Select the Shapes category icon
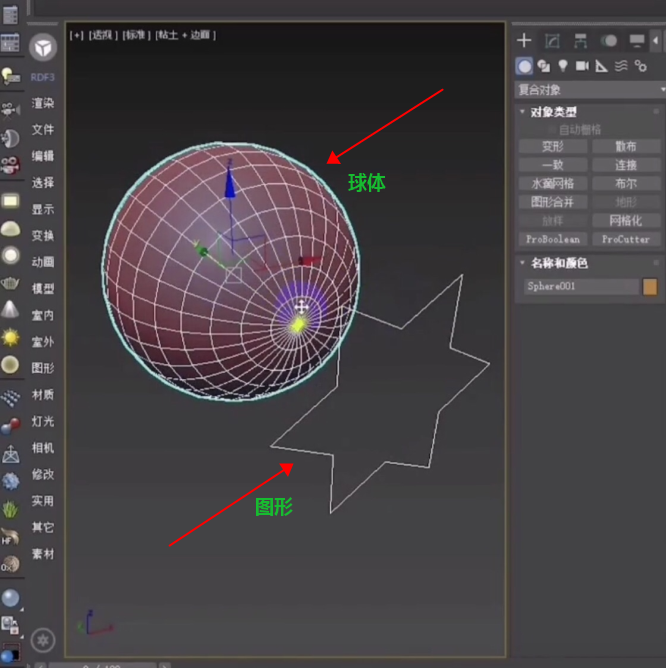 pos(543,66)
